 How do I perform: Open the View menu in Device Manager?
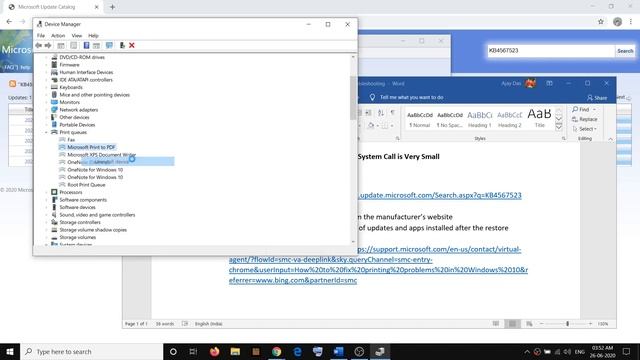click(x=77, y=36)
